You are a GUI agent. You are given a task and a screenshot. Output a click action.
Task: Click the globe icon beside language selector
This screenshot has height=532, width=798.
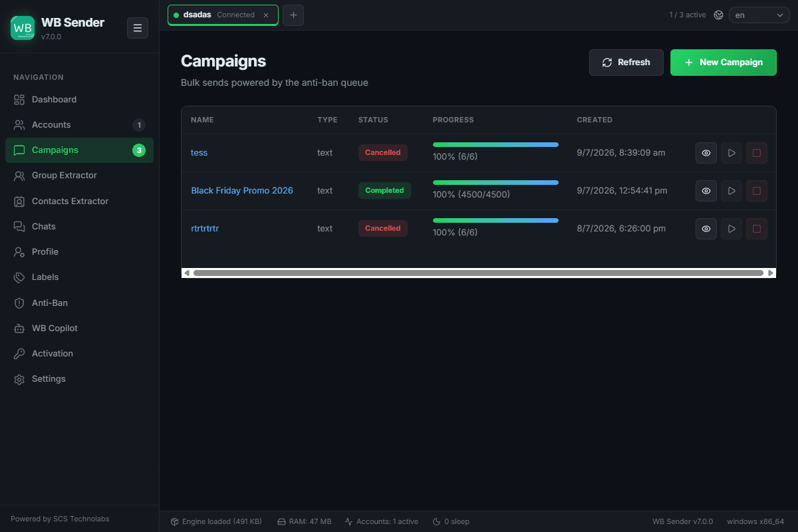(x=718, y=15)
